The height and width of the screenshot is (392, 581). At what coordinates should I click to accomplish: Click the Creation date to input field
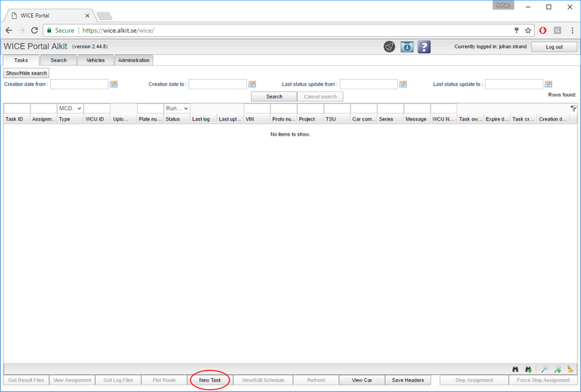218,84
